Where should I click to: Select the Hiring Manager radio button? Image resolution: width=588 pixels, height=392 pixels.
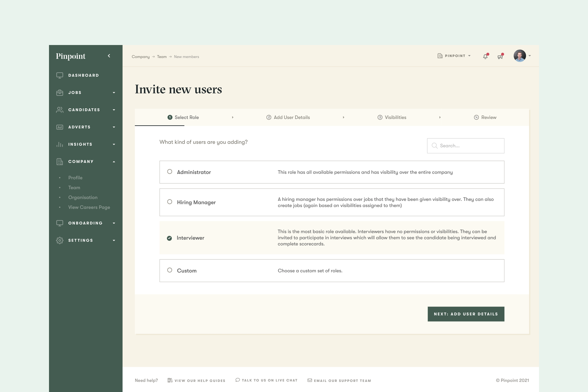click(170, 202)
